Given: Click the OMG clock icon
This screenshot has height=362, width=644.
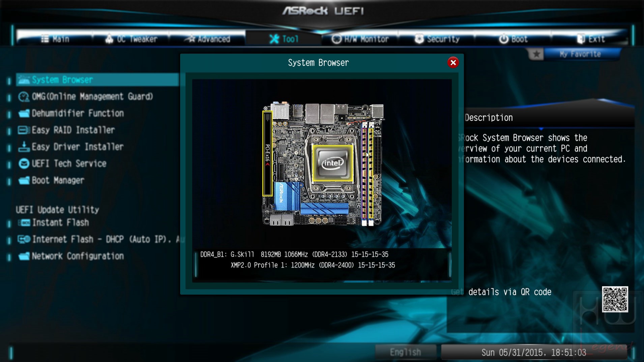Looking at the screenshot, I should coord(24,97).
